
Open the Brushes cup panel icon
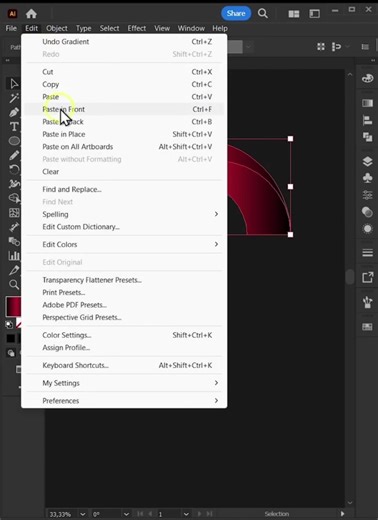pos(367,302)
